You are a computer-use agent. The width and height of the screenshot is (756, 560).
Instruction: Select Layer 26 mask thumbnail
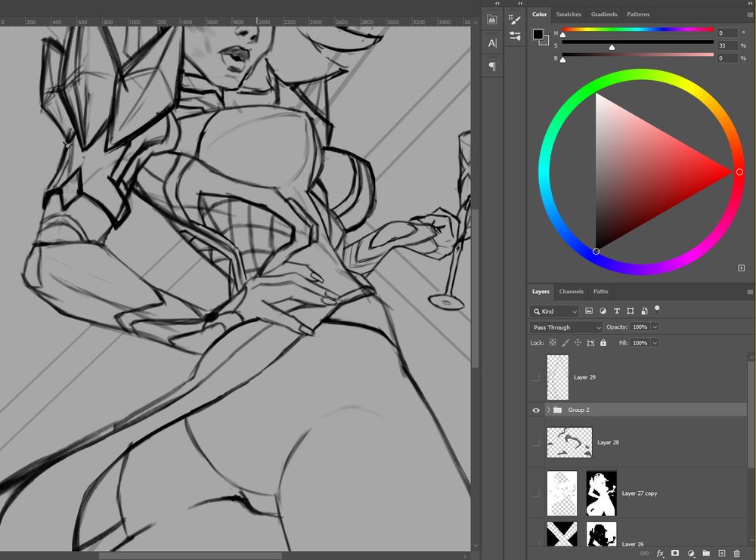tap(601, 534)
